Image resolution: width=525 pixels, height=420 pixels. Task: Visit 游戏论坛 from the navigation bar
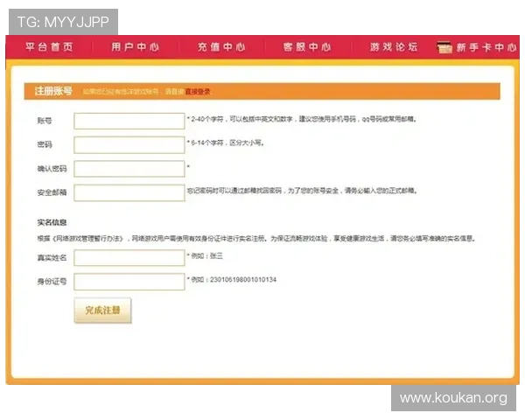(x=394, y=47)
